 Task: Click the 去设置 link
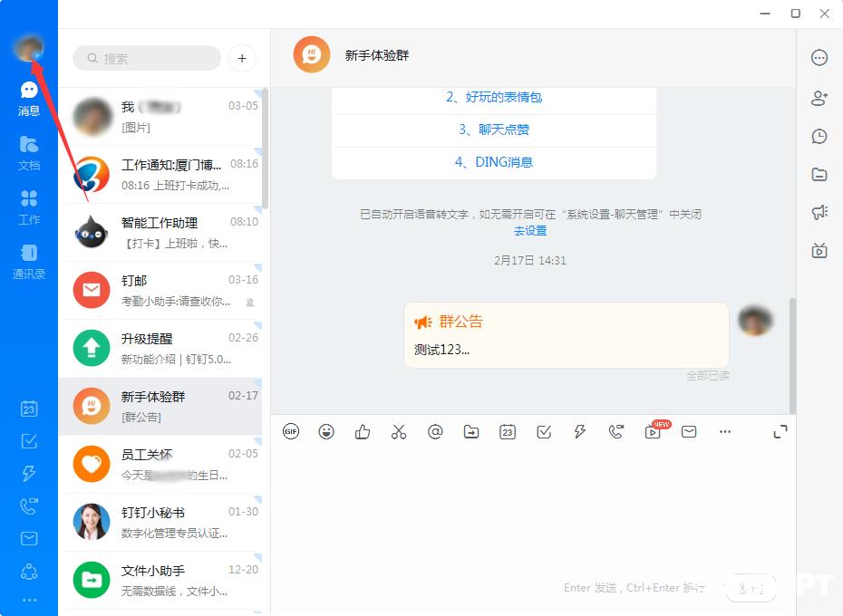pyautogui.click(x=530, y=231)
